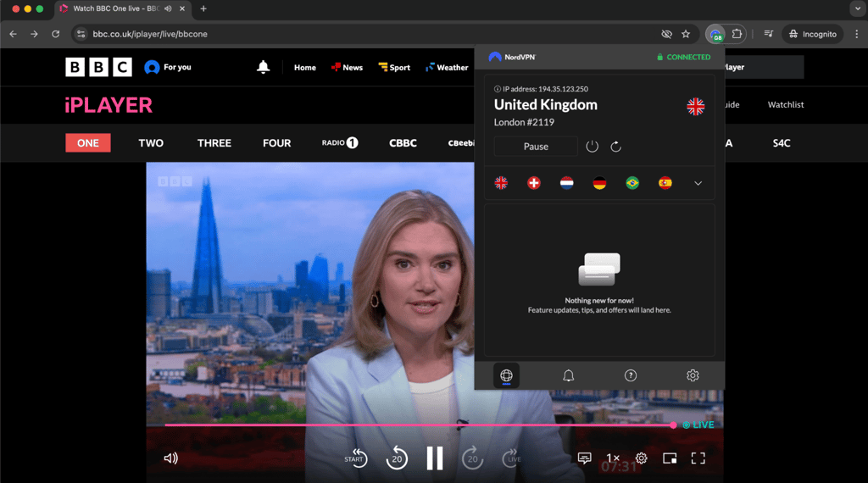Jump to LIVE with skip icon

512,458
